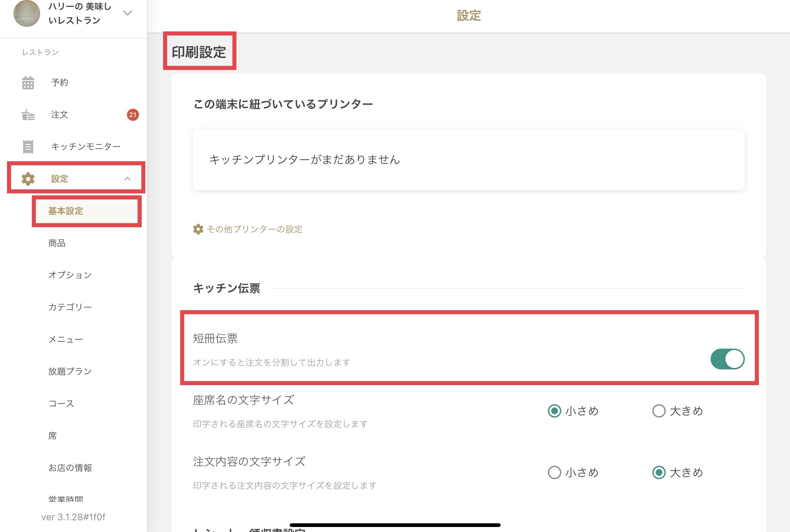
Task: Open the 商品 settings menu item
Action: coord(57,243)
